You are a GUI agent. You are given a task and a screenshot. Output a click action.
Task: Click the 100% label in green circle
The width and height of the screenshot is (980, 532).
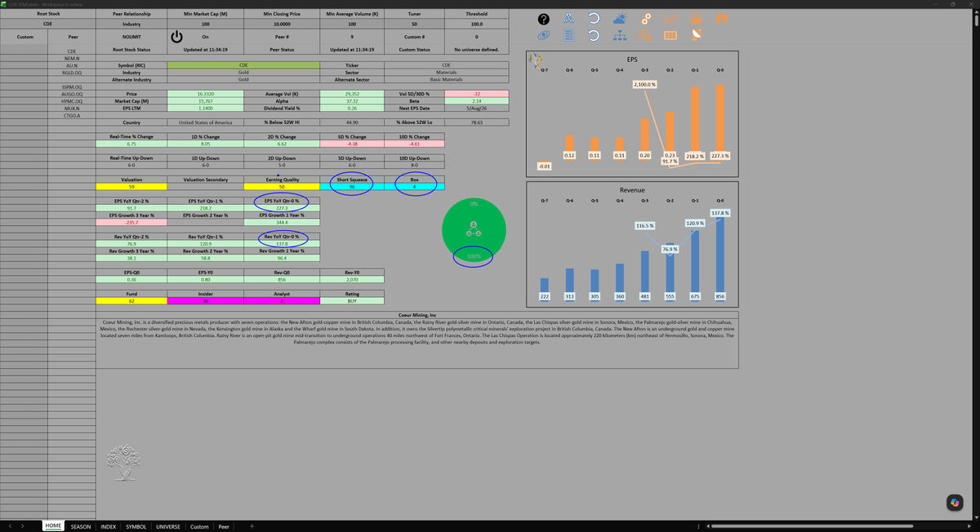(474, 257)
